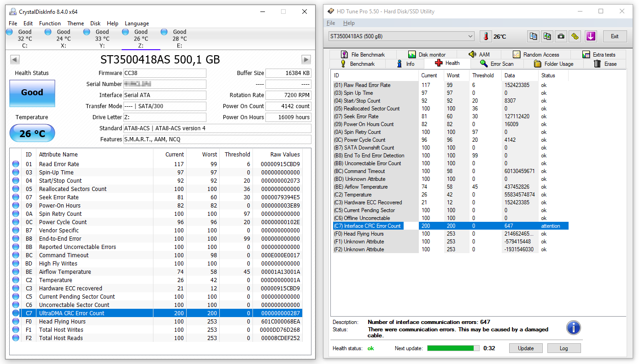Switch to the Disk monitor tab
640x364 pixels.
(x=426, y=54)
